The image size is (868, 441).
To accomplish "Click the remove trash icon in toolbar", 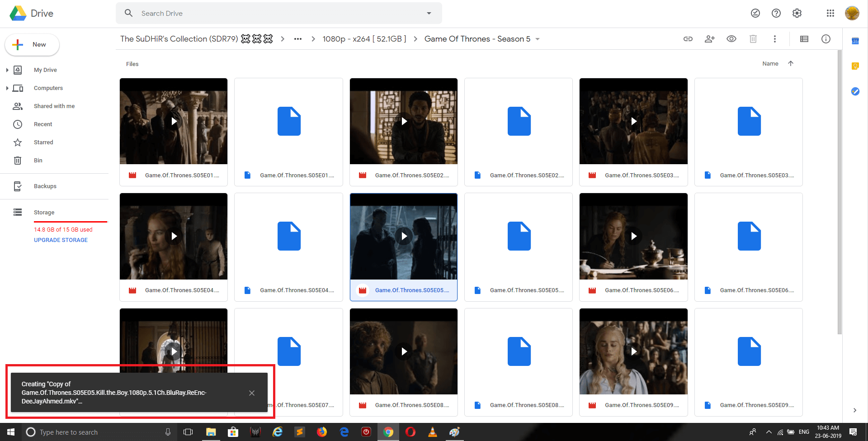I will (753, 39).
